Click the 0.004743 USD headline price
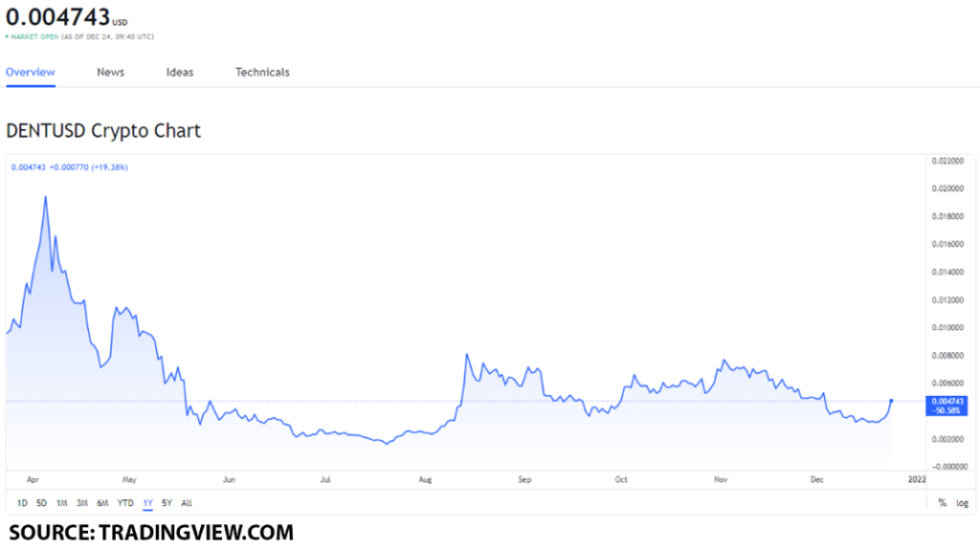Image resolution: width=980 pixels, height=550 pixels. click(66, 17)
